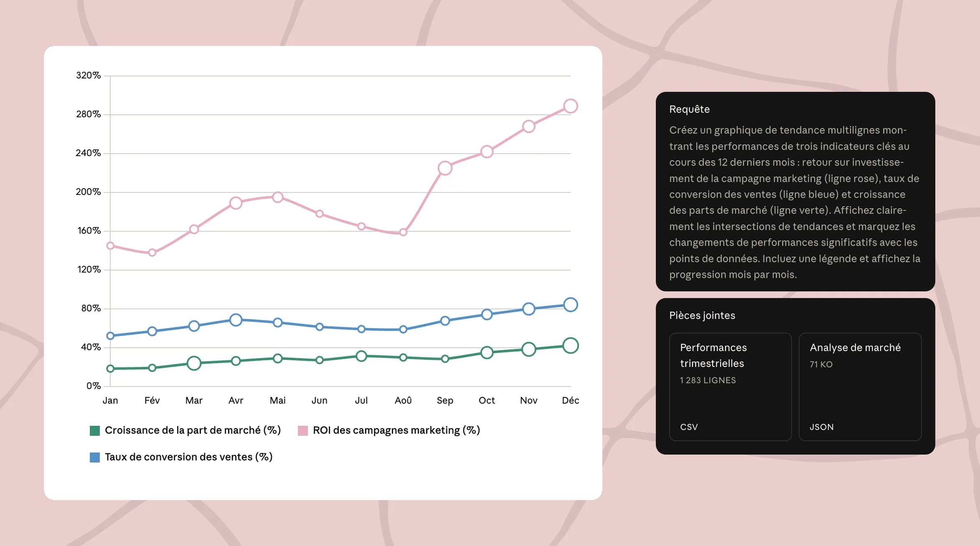
Task: Open the 'Performances trimestrielles' CSV attachment
Action: click(x=730, y=387)
